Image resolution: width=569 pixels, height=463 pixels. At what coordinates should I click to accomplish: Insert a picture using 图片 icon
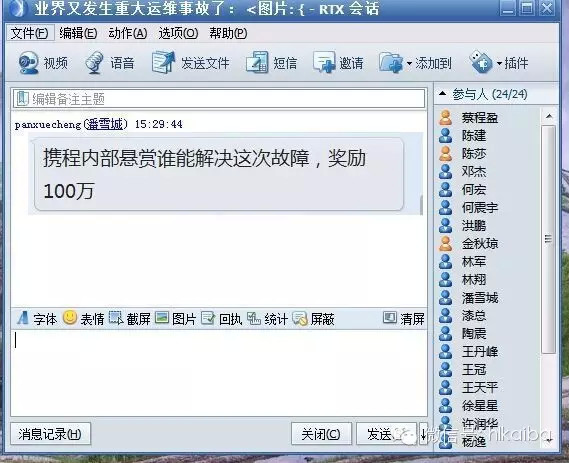click(162, 318)
